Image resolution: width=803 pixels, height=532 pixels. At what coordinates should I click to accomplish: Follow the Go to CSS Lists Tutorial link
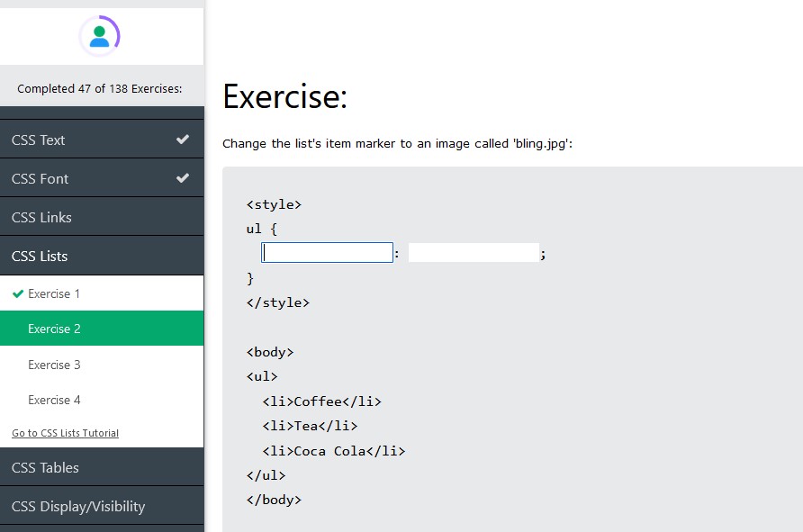click(64, 432)
